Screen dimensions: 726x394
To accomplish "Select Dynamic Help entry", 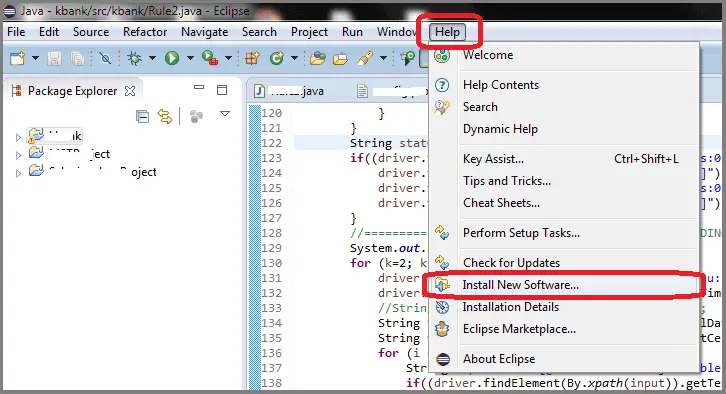I will 564,129.
